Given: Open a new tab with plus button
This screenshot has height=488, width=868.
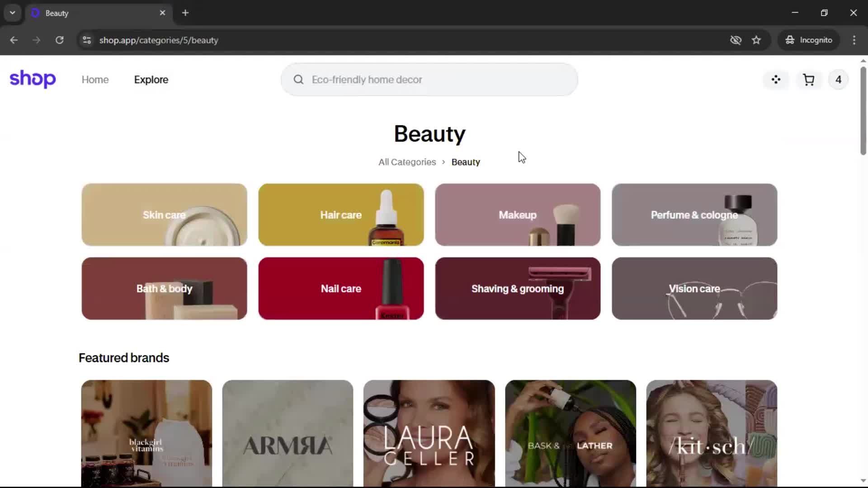Looking at the screenshot, I should [185, 13].
